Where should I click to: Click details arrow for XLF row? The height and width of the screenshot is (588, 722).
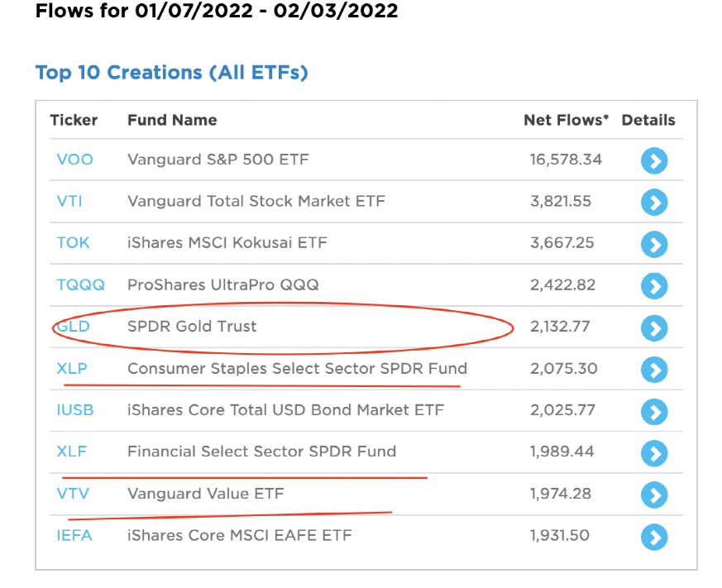coord(654,453)
